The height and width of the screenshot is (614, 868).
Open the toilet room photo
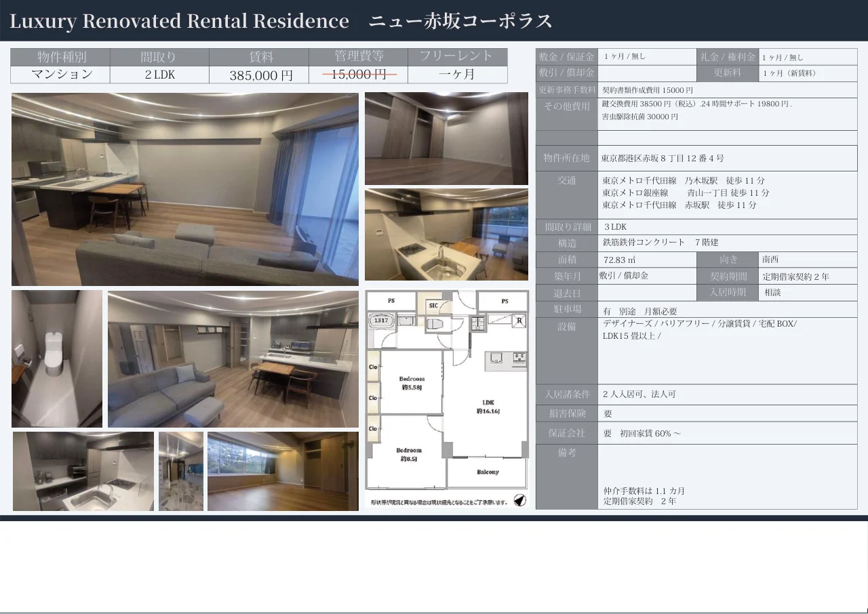coord(57,359)
